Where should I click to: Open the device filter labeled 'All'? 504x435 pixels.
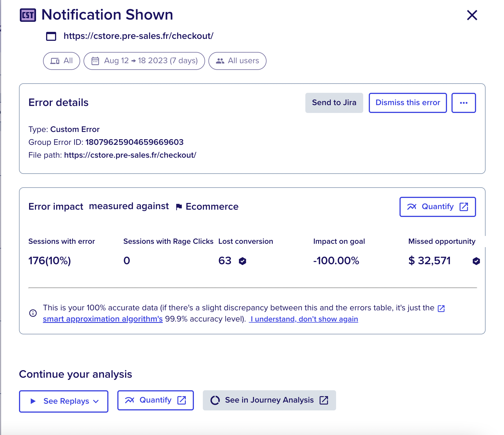61,61
